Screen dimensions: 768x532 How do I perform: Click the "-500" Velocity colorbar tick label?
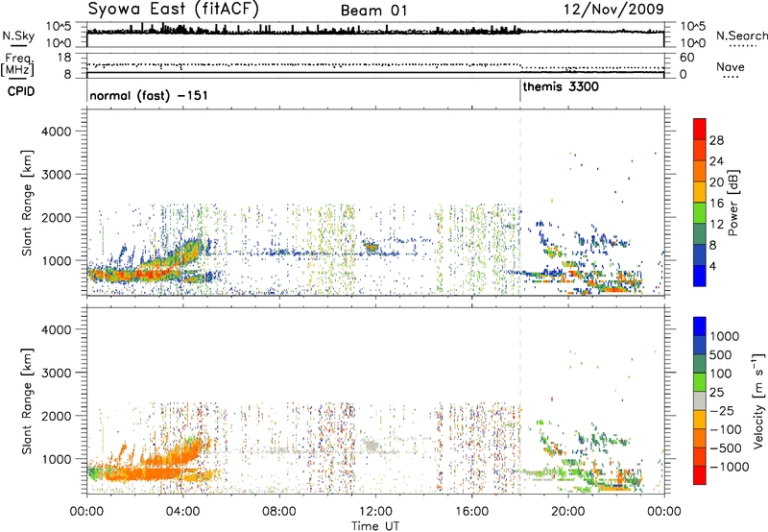pos(726,447)
